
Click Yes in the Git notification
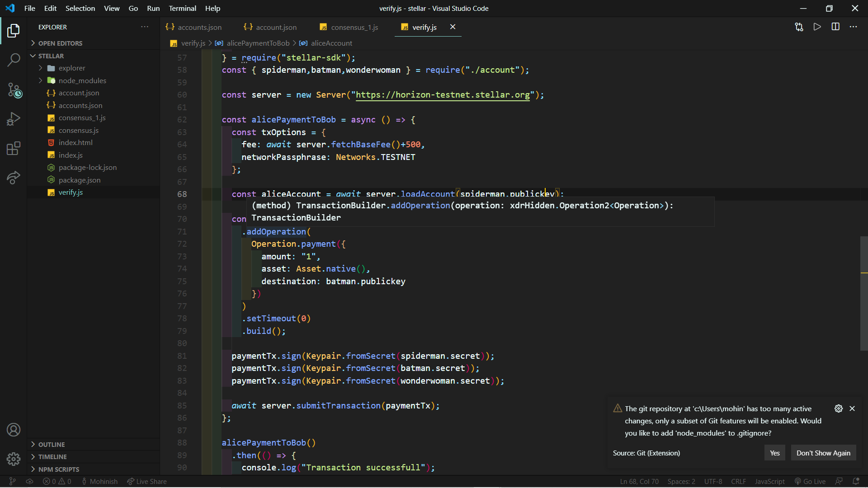click(x=774, y=453)
